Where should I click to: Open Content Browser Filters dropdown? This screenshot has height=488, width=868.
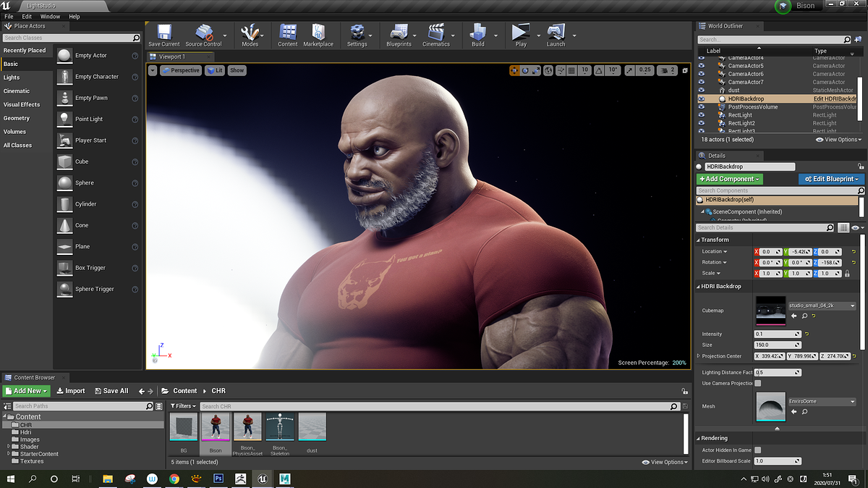[x=183, y=406]
